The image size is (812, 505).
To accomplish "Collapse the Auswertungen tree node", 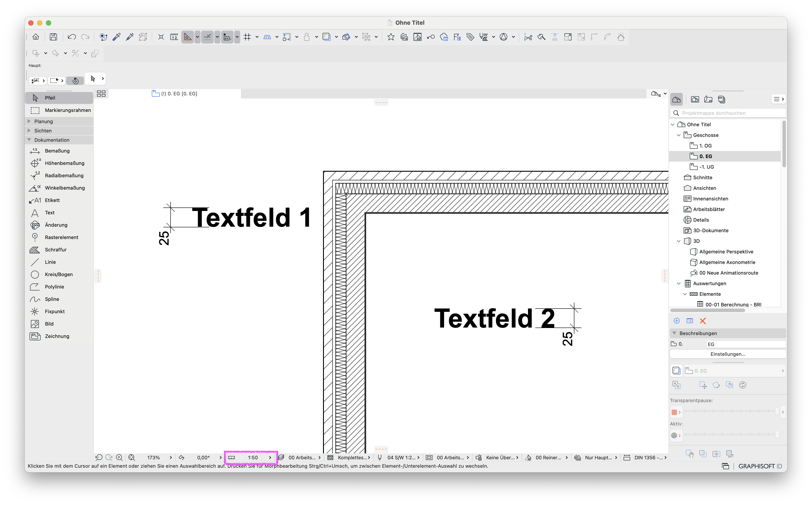I will pyautogui.click(x=679, y=284).
